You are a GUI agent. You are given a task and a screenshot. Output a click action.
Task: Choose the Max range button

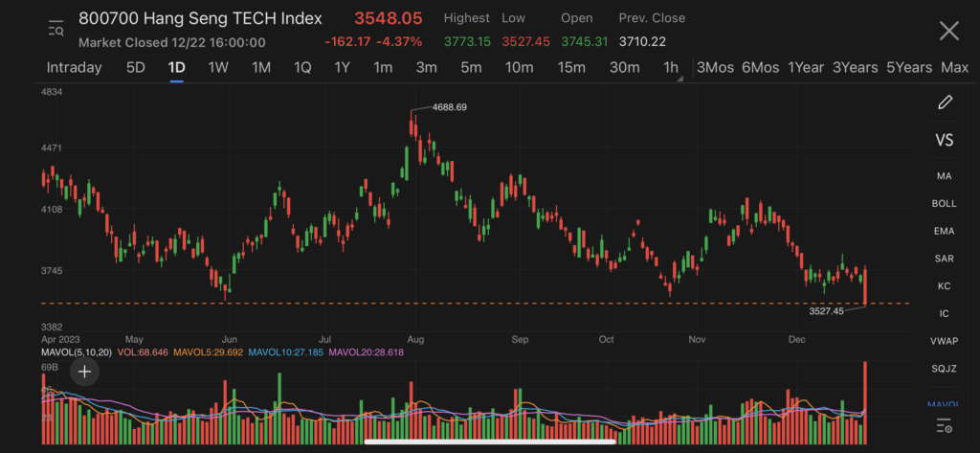pos(954,67)
